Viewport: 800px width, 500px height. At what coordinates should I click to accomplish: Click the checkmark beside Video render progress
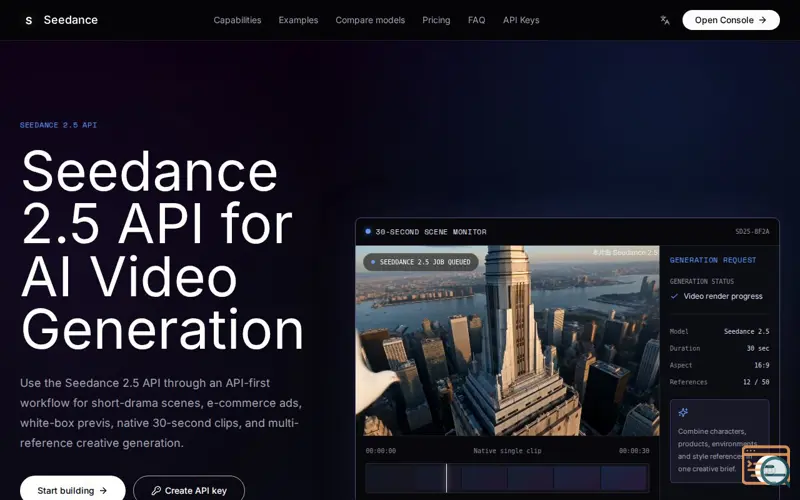tap(674, 296)
